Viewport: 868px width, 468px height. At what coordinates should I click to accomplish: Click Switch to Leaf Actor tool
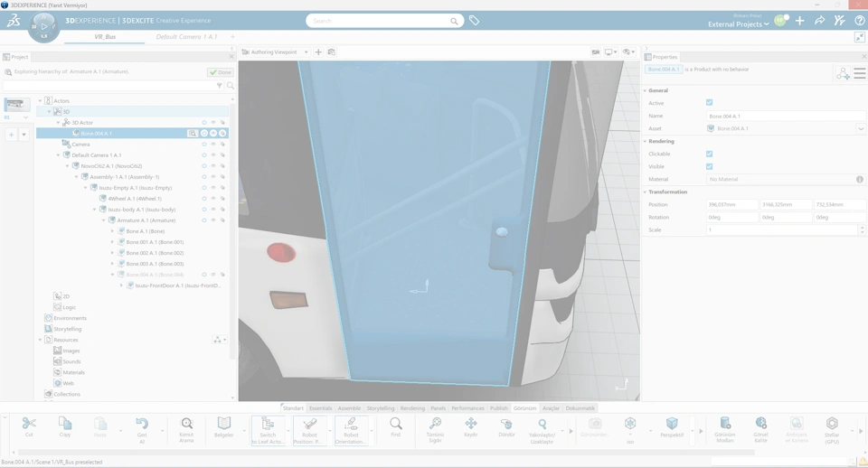(x=268, y=430)
